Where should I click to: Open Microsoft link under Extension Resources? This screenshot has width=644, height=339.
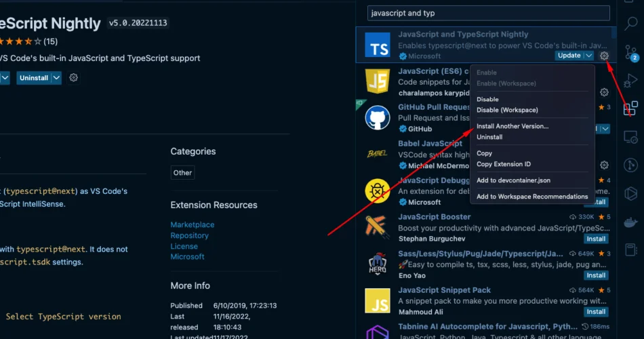pos(187,256)
